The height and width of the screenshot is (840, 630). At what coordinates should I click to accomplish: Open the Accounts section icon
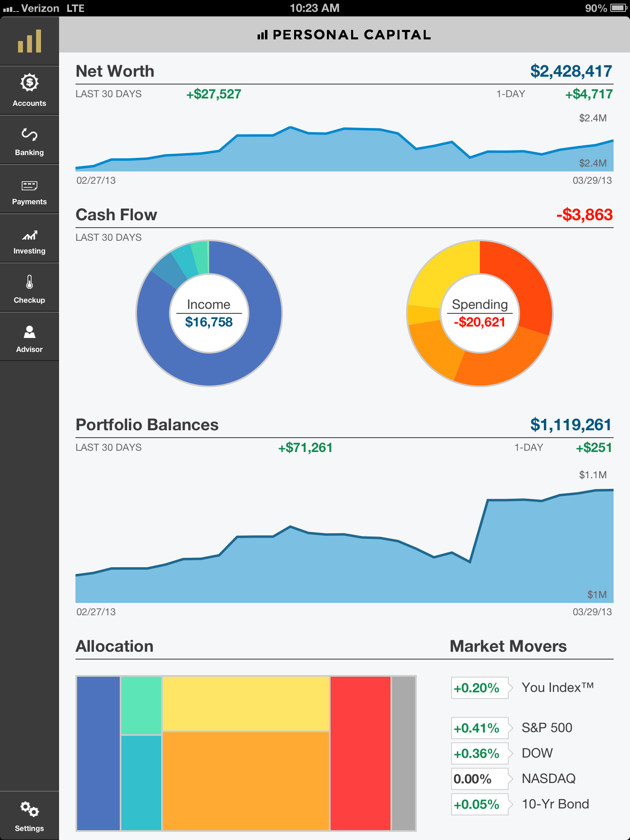coord(30,82)
